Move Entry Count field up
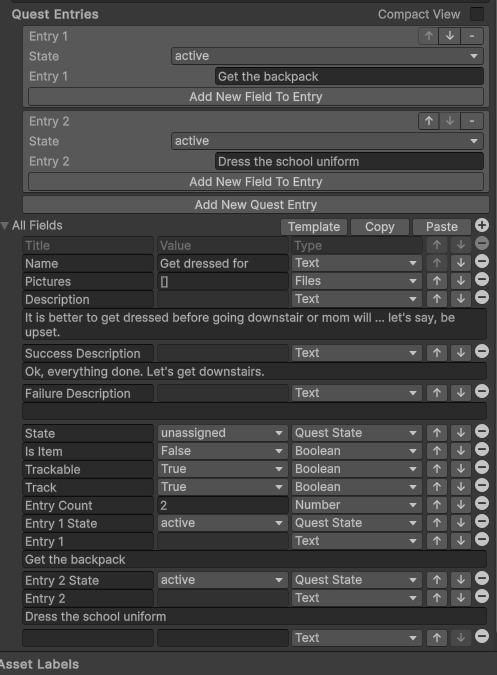Screen dimensions: 497x675 tap(437, 505)
